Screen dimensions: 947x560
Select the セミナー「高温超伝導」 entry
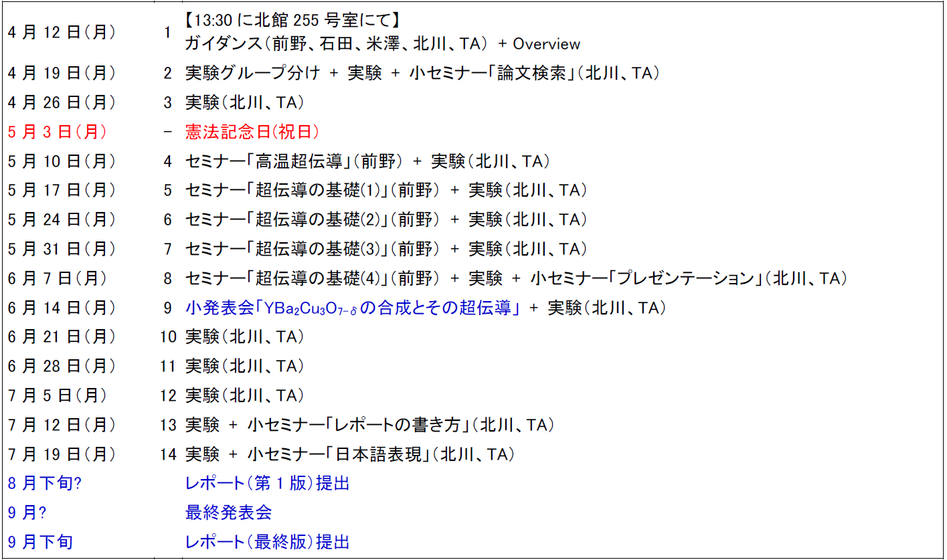click(x=367, y=161)
